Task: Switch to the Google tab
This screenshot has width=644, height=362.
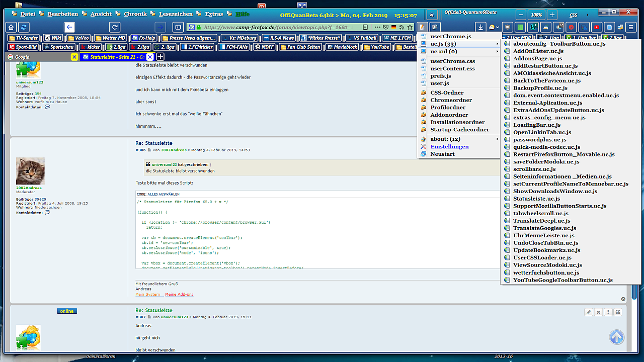Action: [x=22, y=57]
